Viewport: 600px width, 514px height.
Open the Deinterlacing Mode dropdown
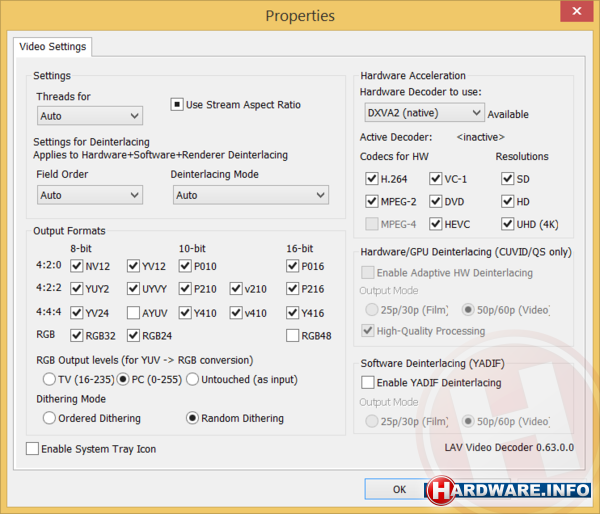click(x=249, y=195)
